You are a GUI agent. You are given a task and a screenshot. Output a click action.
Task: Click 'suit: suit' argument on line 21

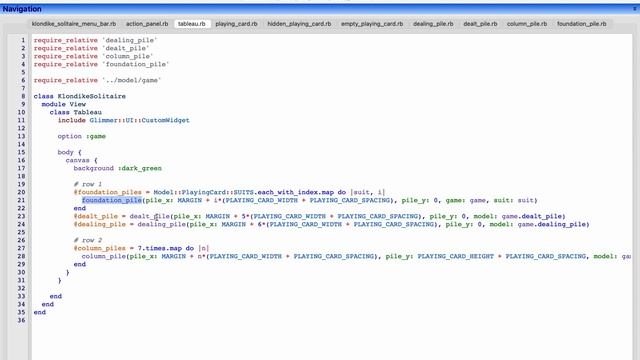coord(513,200)
